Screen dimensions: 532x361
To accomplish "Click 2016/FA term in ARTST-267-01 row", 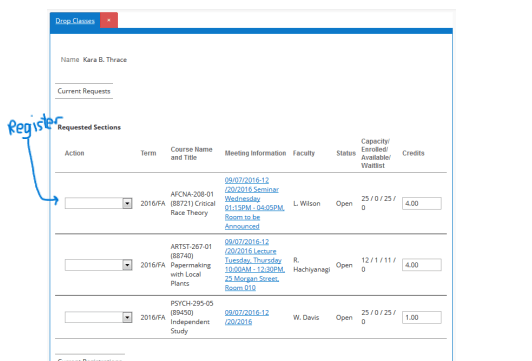I will [x=153, y=265].
